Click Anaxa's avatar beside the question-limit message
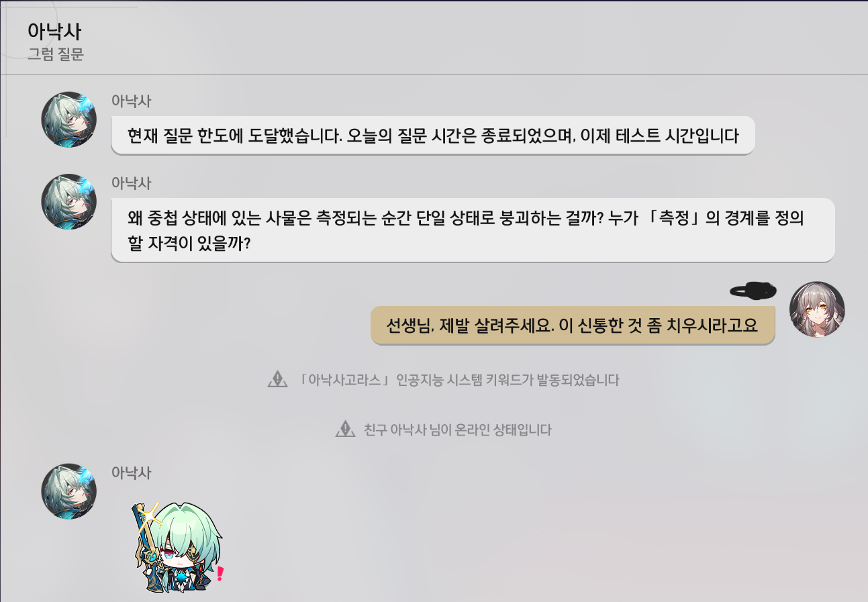868x602 pixels. (69, 119)
